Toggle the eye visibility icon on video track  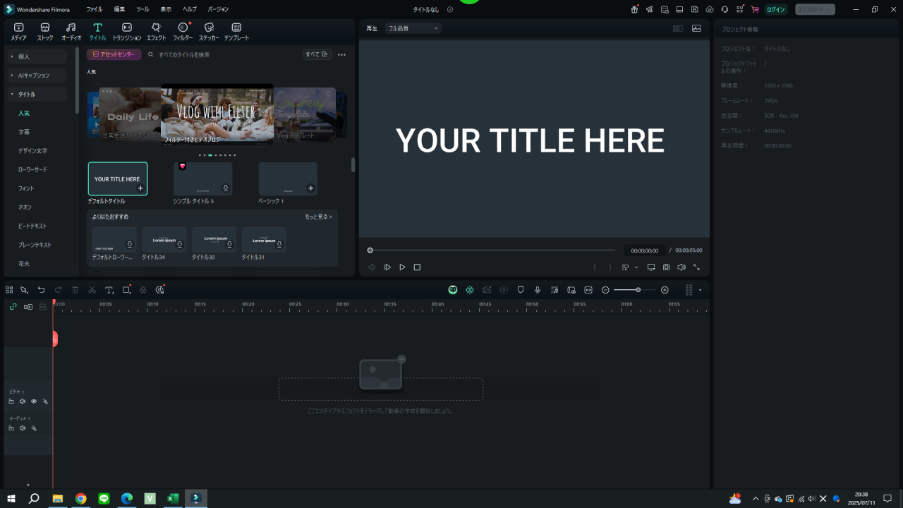pos(34,401)
